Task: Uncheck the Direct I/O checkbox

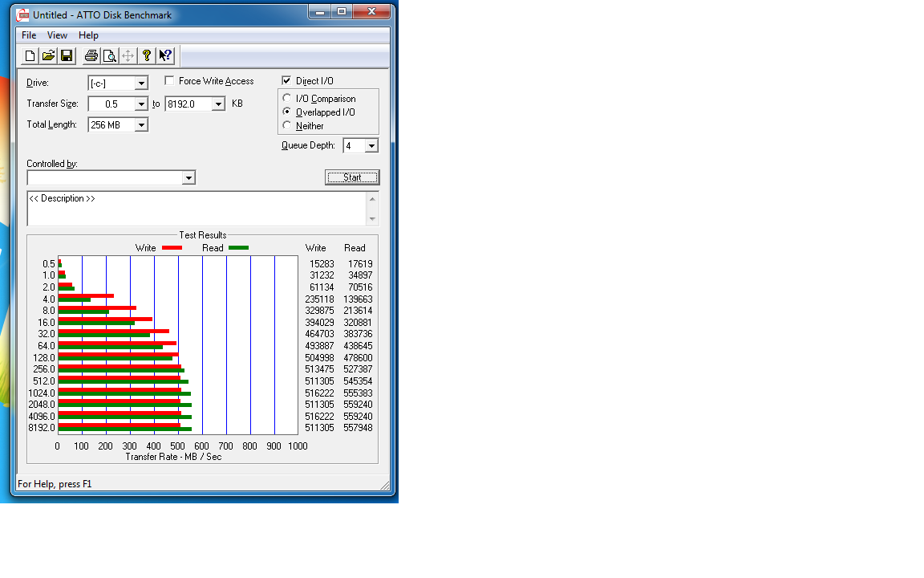Action: [x=286, y=81]
